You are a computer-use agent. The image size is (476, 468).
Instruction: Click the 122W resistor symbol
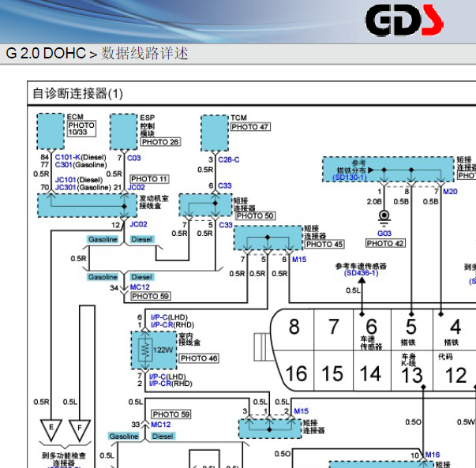tap(145, 349)
